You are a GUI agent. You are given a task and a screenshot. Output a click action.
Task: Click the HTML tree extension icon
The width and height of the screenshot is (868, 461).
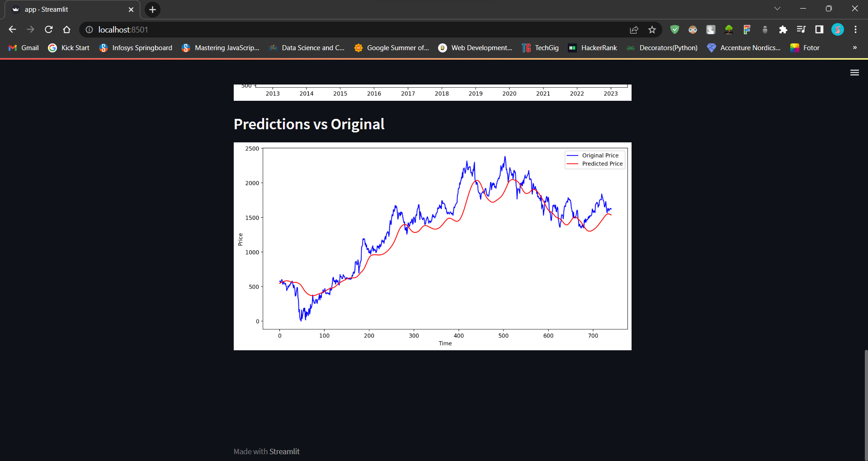pyautogui.click(x=729, y=29)
